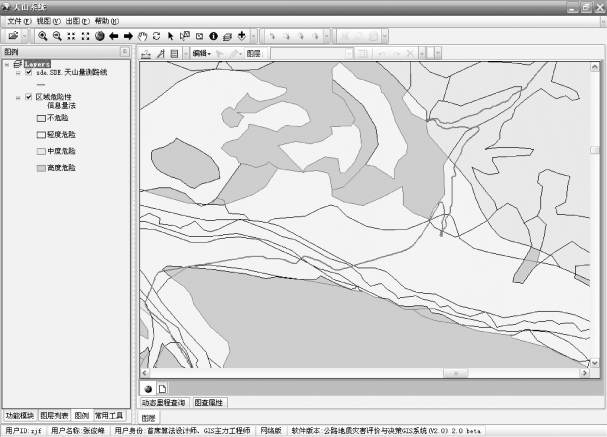This screenshot has height=437, width=607.
Task: Click the 网络版 status bar entry
Action: click(x=271, y=430)
